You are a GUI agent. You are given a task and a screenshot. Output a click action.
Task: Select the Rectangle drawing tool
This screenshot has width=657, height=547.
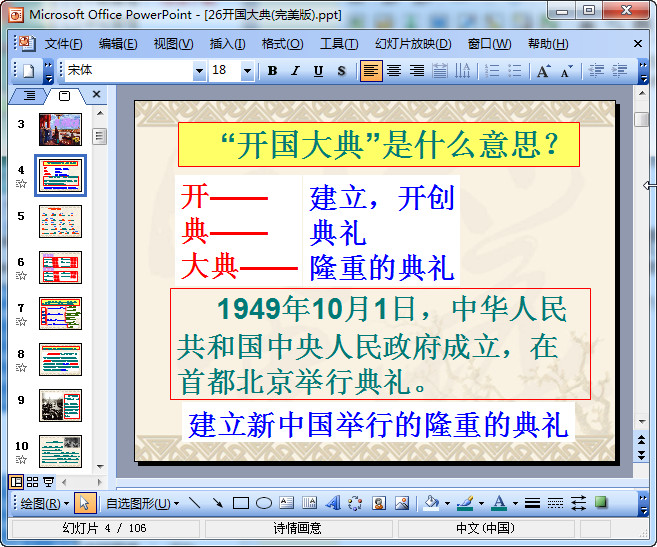click(241, 503)
